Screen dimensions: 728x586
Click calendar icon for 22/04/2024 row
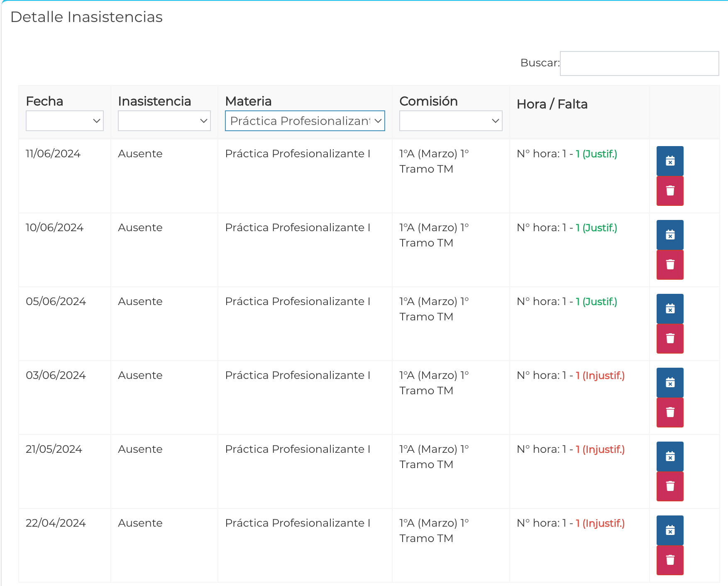click(669, 530)
